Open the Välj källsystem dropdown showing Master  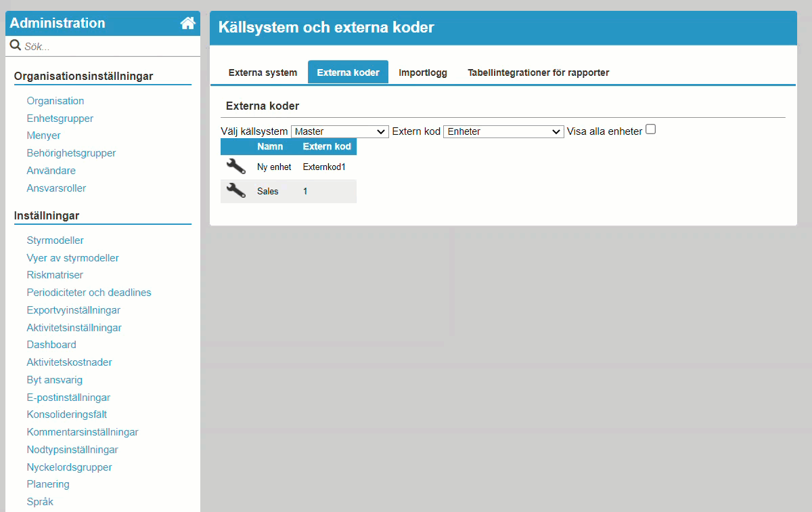(339, 131)
